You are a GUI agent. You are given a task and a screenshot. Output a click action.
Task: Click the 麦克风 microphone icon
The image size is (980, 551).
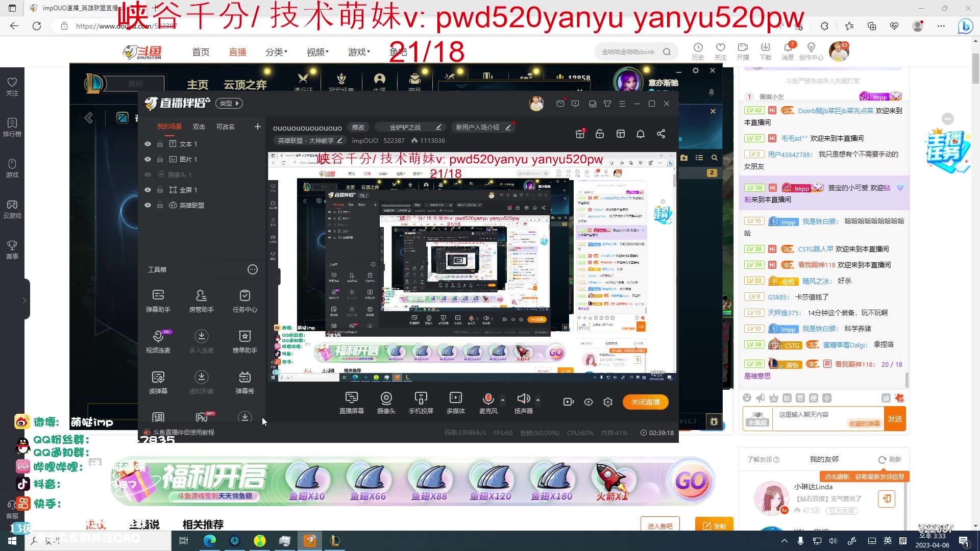coord(488,398)
